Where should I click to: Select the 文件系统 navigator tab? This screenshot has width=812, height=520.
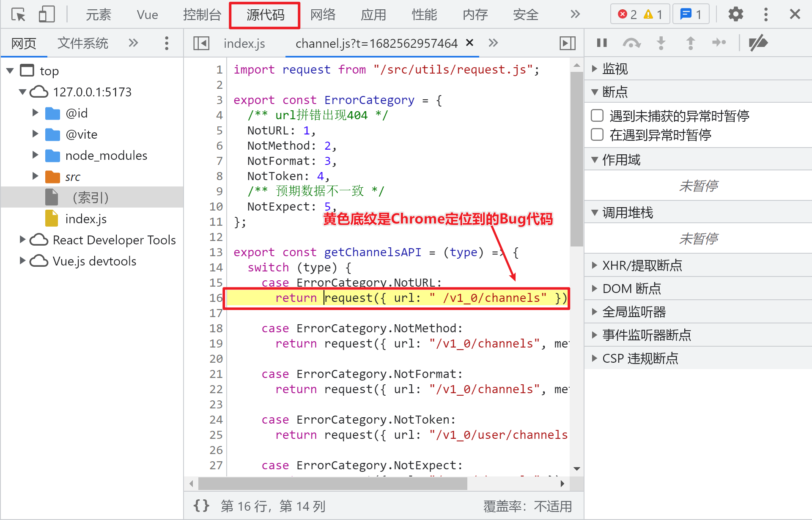(x=83, y=43)
